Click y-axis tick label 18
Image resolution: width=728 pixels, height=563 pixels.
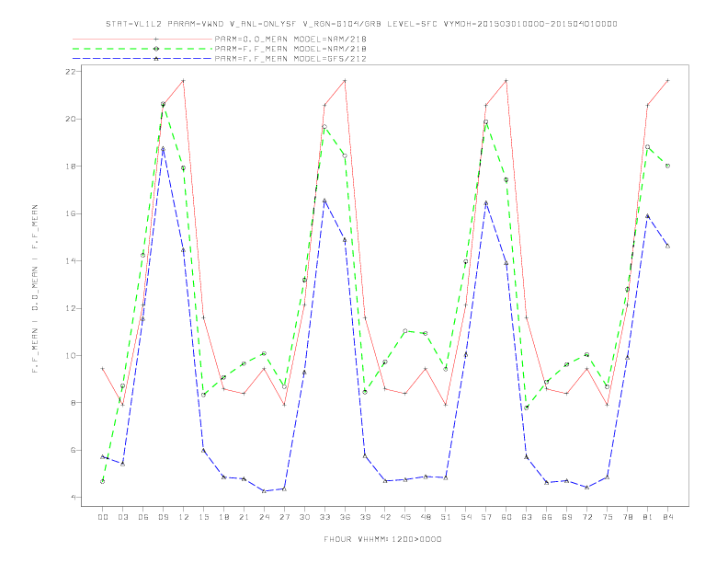[x=71, y=167]
